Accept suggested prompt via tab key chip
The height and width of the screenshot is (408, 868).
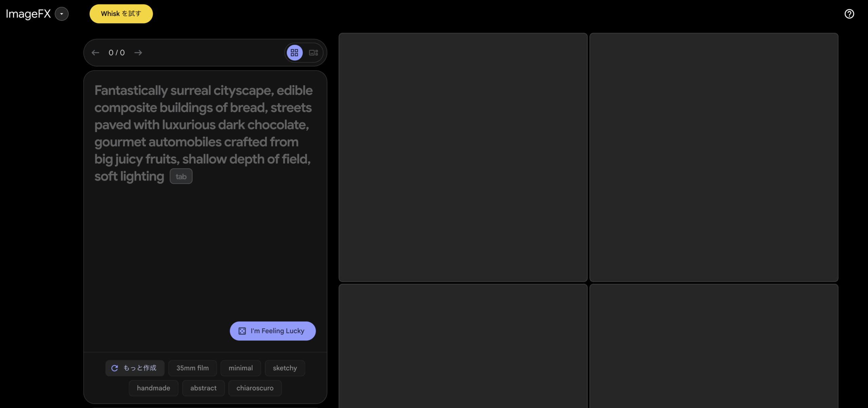181,176
